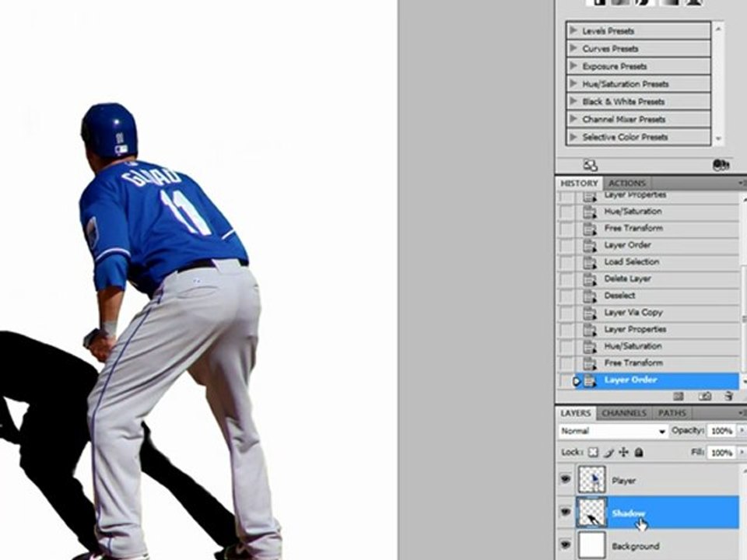The height and width of the screenshot is (560, 747).
Task: Expand the Hue/Saturation Presets group
Action: [x=573, y=84]
